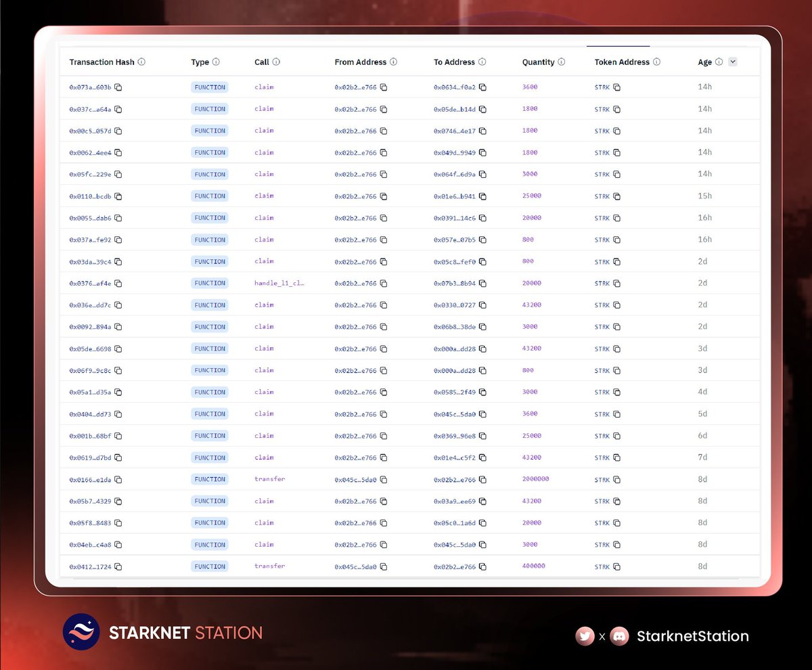Copy From Address in the 0x0404…dd73 row
This screenshot has width=812, height=670.
pos(384,414)
